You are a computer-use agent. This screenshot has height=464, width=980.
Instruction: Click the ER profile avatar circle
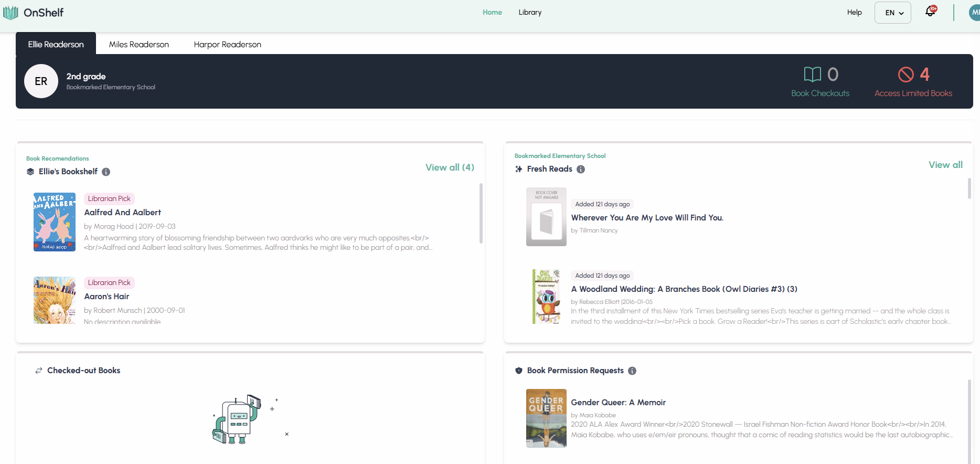[x=41, y=81]
